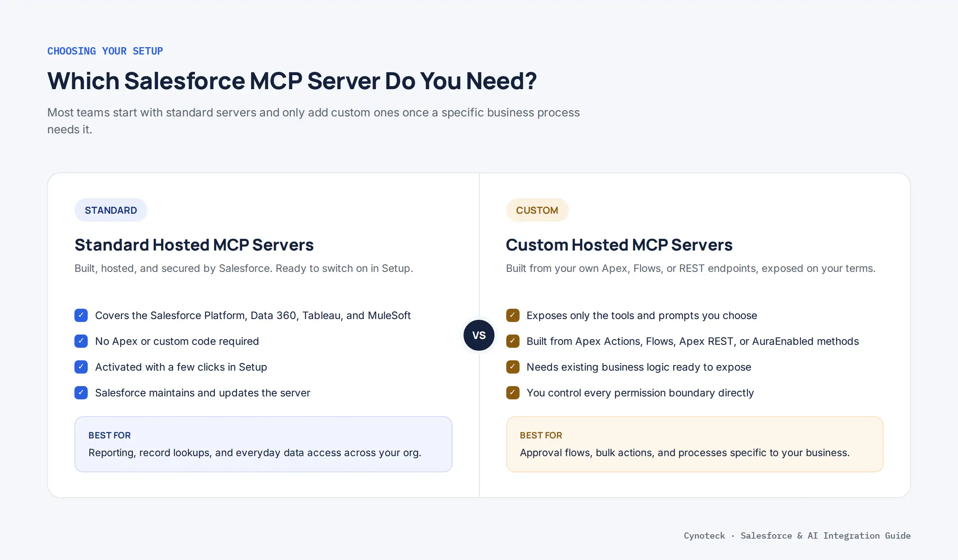Click text 'You control every permission boundary directly'
The width and height of the screenshot is (958, 560).
(x=640, y=393)
